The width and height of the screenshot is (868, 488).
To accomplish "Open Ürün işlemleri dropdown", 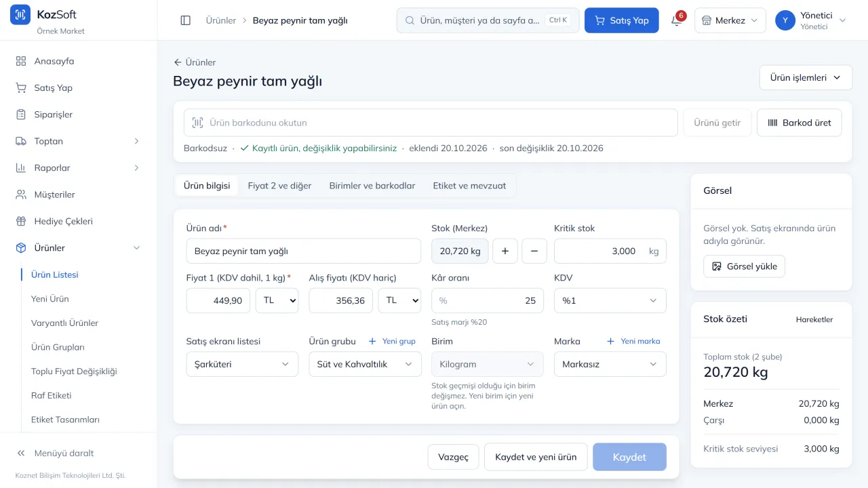I will point(806,77).
